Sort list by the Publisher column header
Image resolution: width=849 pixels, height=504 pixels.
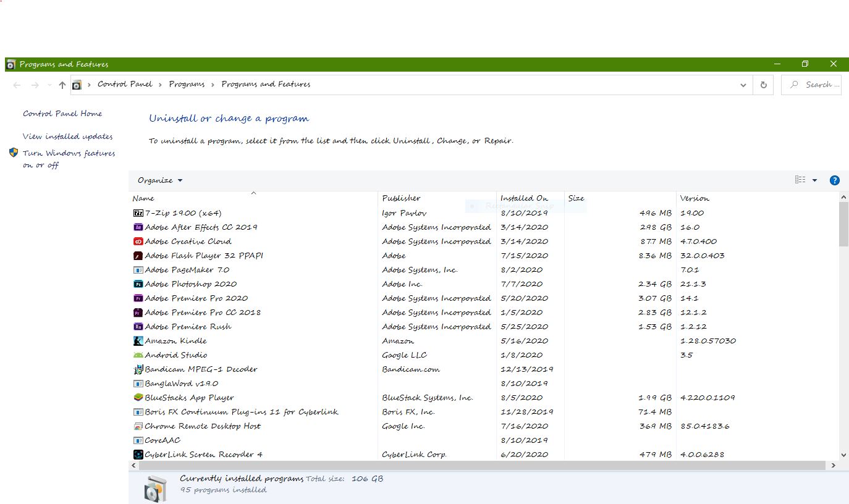click(437, 198)
